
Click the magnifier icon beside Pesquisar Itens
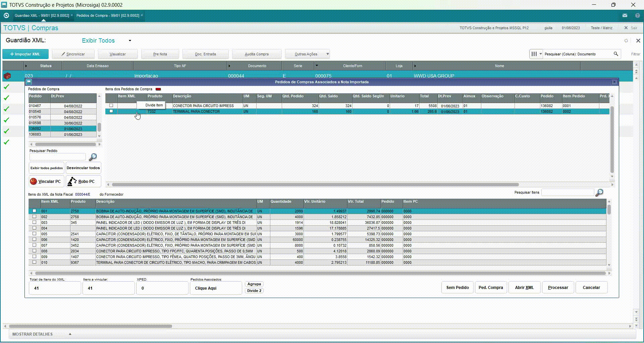(x=599, y=193)
